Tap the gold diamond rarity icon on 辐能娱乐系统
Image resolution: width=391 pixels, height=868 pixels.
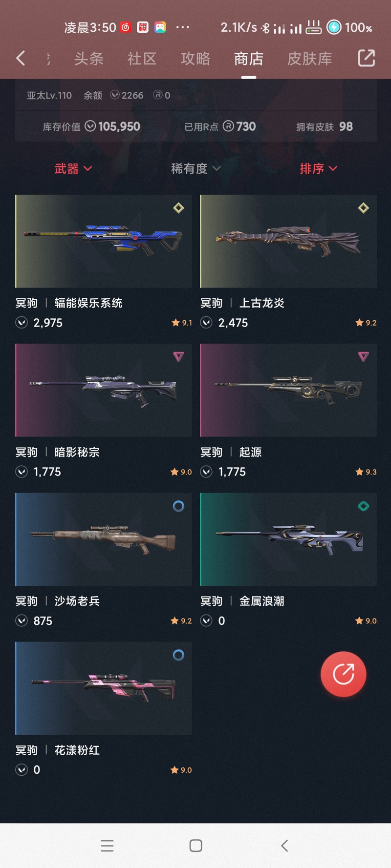click(x=178, y=208)
